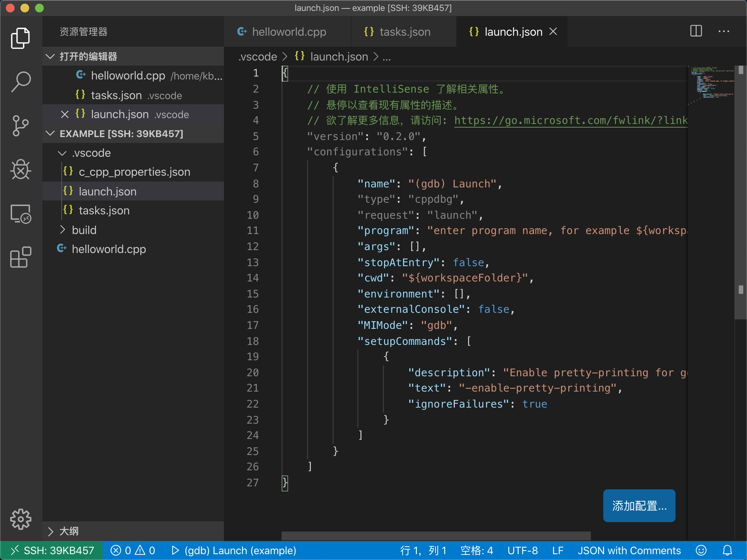The image size is (747, 560).
Task: Switch to the tasks.json tab
Action: coord(404,32)
